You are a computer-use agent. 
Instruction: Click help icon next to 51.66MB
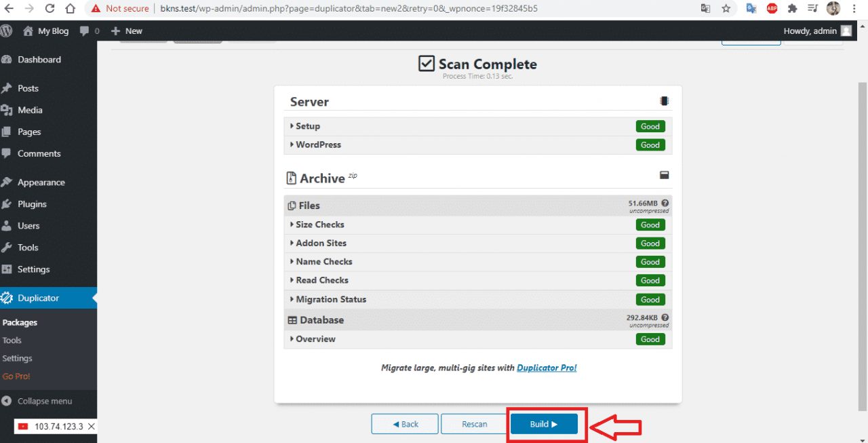pos(665,203)
